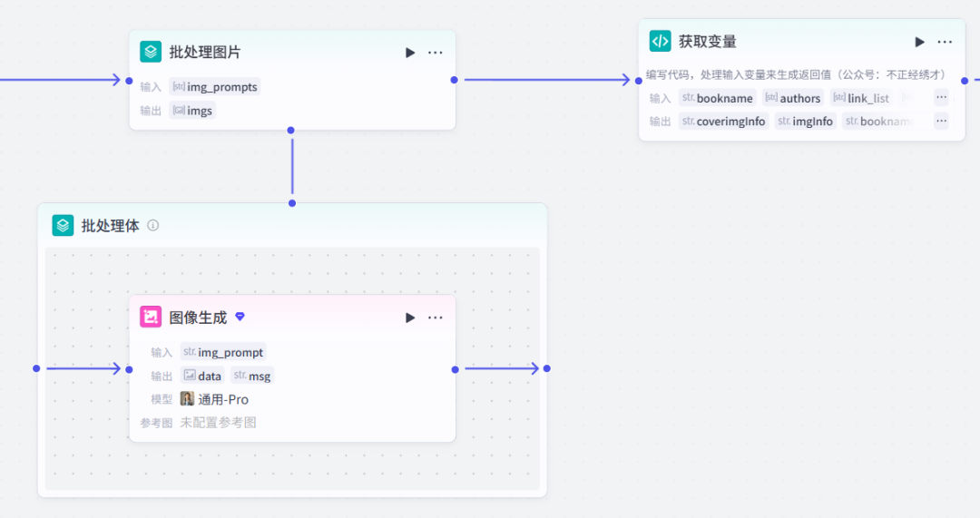The height and width of the screenshot is (518, 980).
Task: Select the coverimgInfo output variable tag
Action: click(x=723, y=122)
